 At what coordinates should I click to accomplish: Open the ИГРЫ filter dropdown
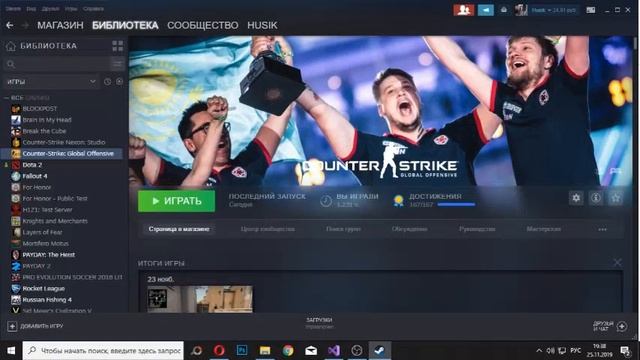pyautogui.click(x=51, y=82)
